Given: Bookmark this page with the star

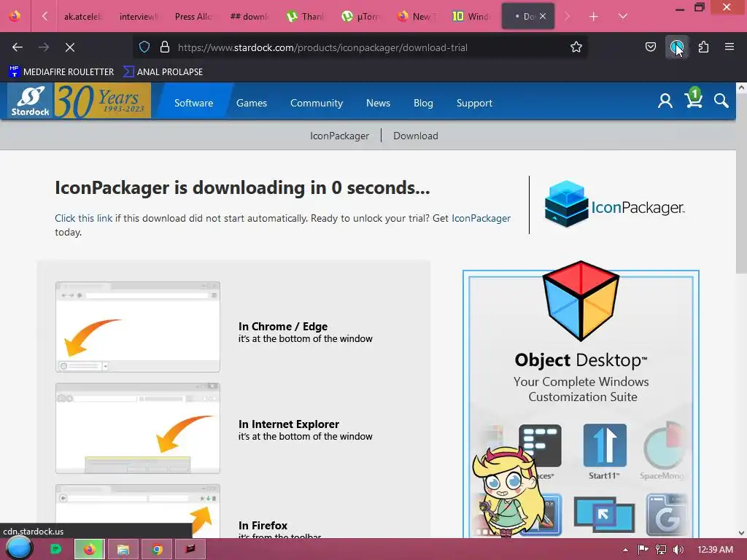Looking at the screenshot, I should (x=576, y=47).
